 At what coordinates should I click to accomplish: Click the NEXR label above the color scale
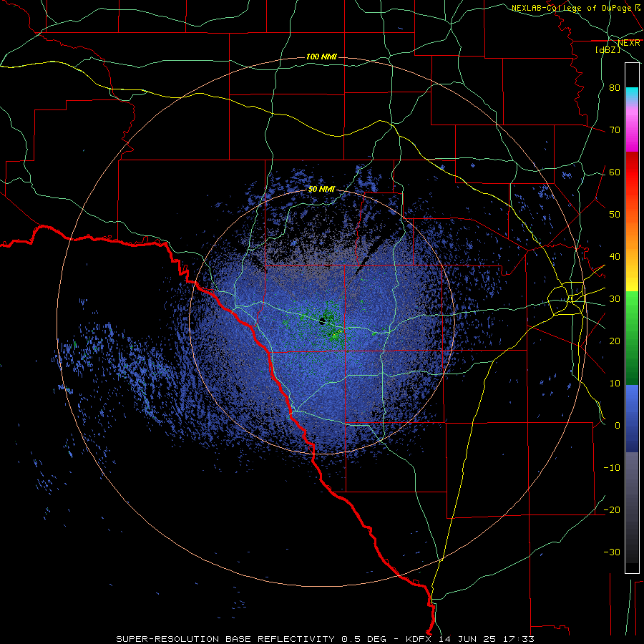click(x=629, y=43)
